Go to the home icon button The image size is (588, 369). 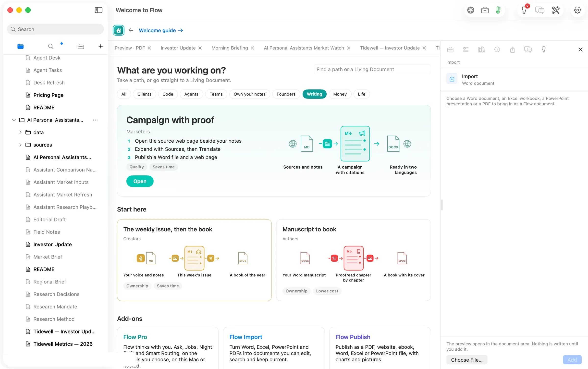pos(119,30)
